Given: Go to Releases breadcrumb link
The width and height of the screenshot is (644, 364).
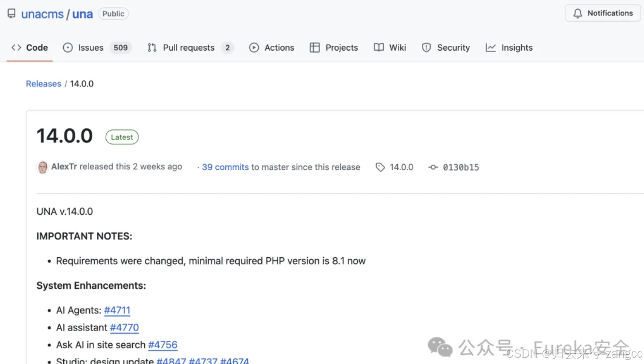Looking at the screenshot, I should pyautogui.click(x=43, y=84).
